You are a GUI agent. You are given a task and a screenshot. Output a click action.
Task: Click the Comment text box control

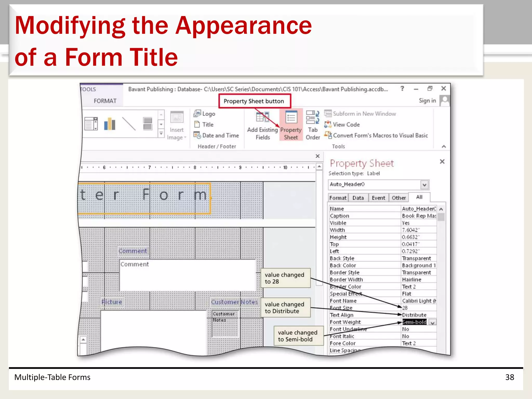point(188,275)
